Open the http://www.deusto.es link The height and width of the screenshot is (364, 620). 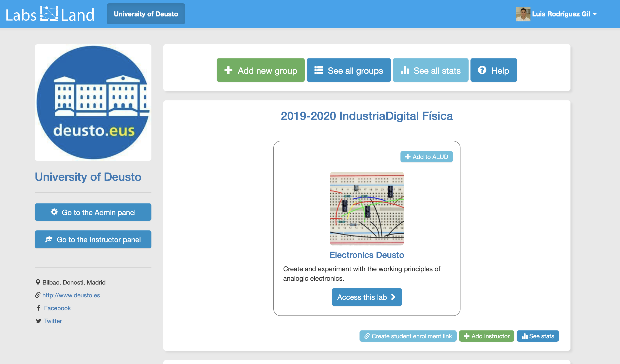coord(71,295)
